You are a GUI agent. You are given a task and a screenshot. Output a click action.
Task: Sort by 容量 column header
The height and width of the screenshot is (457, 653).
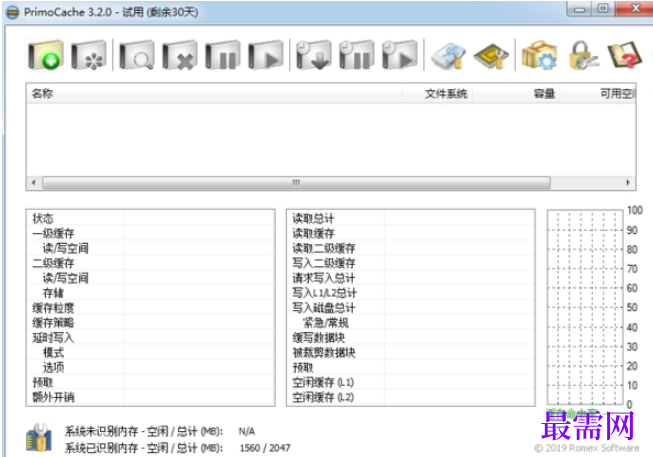pyautogui.click(x=516, y=94)
